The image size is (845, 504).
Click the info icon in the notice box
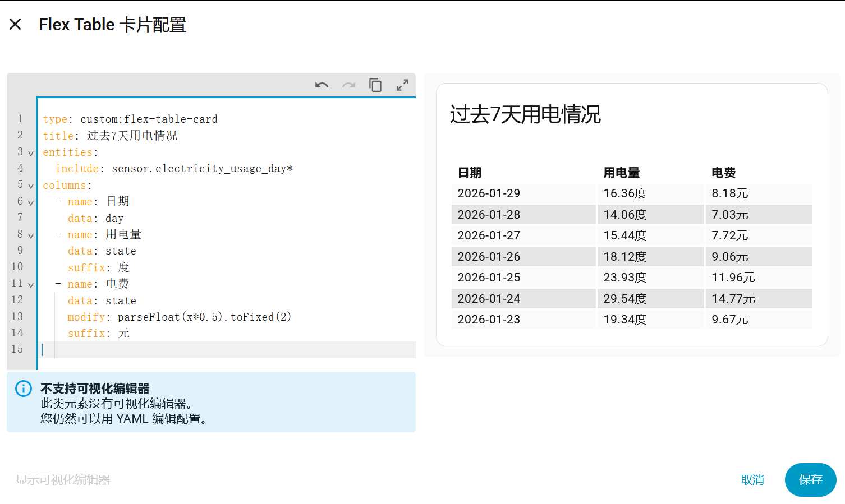pos(22,389)
